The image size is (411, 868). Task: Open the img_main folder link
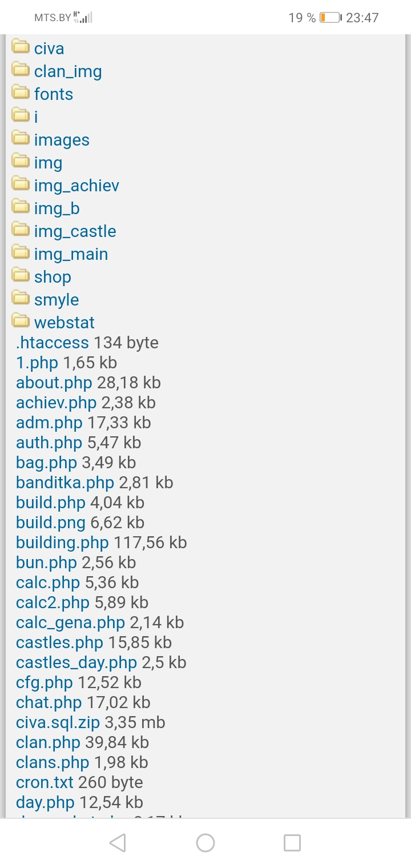(71, 254)
